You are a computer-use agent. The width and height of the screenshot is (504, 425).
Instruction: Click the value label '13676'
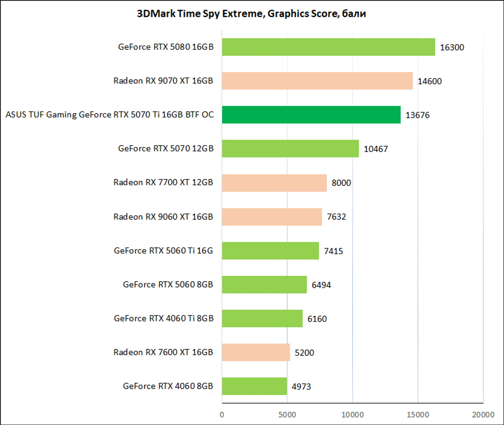pyautogui.click(x=417, y=115)
